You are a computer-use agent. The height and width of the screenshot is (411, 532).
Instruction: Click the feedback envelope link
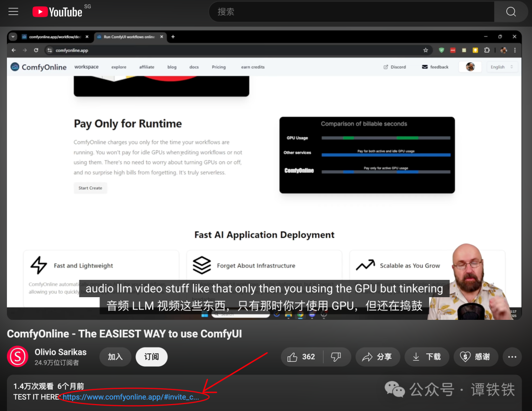(435, 67)
